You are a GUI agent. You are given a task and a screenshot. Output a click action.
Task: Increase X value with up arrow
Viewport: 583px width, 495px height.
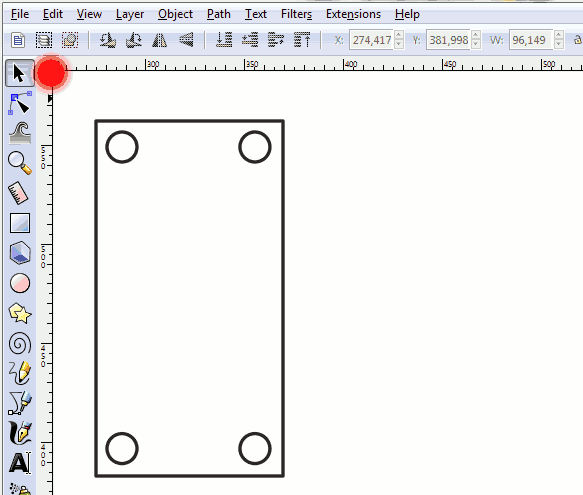(x=399, y=35)
